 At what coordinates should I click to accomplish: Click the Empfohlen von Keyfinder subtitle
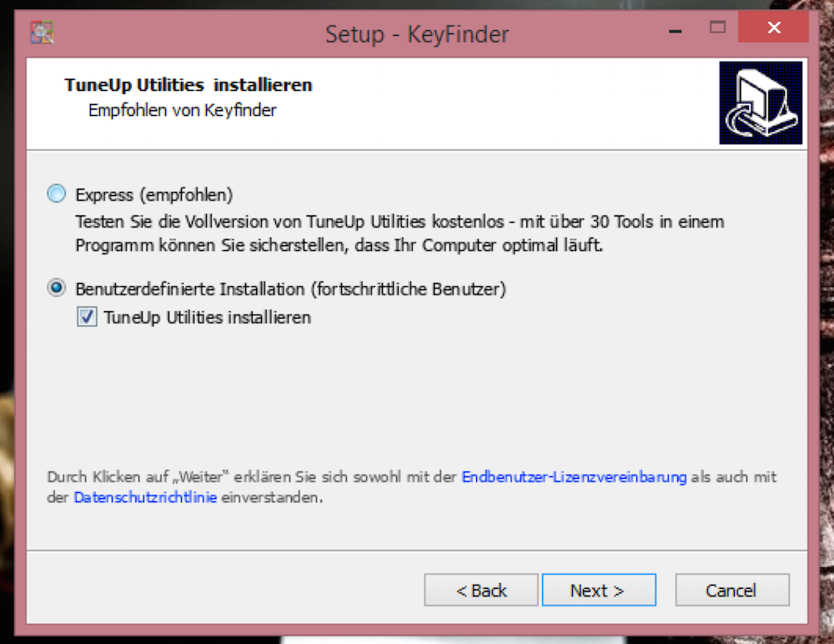183,110
